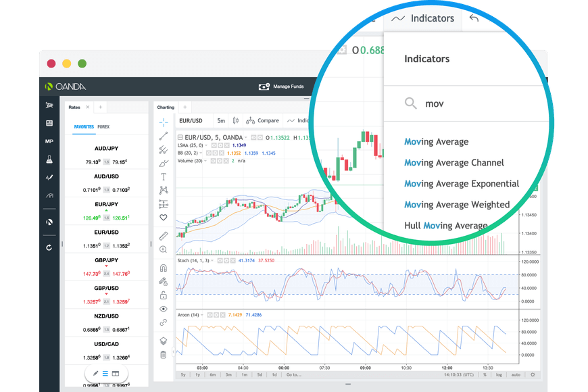
Task: Select the text annotation tool
Action: click(164, 176)
